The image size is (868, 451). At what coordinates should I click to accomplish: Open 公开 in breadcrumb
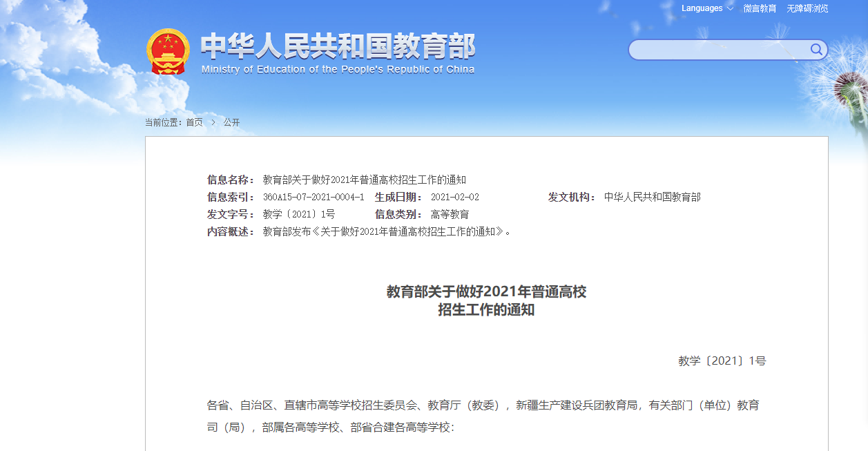point(231,122)
